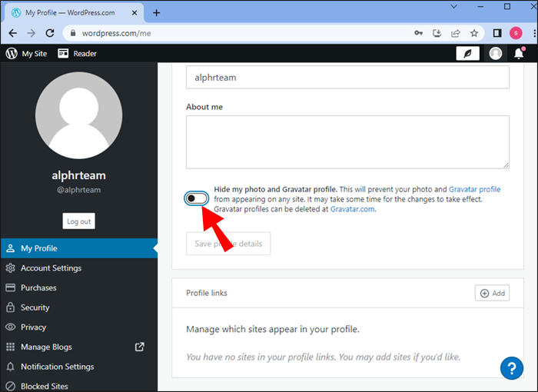The image size is (538, 392).
Task: Click the external link icon beside Manage Blogs
Action: 140,347
